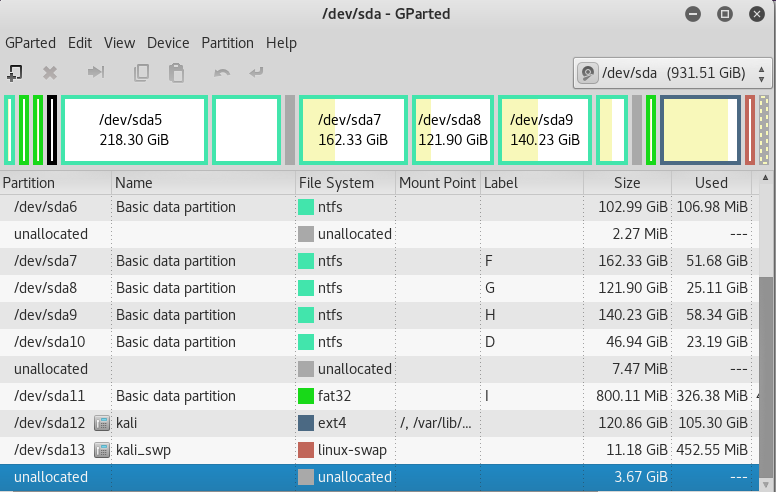
Task: Click the Undo last operation icon
Action: (x=222, y=73)
